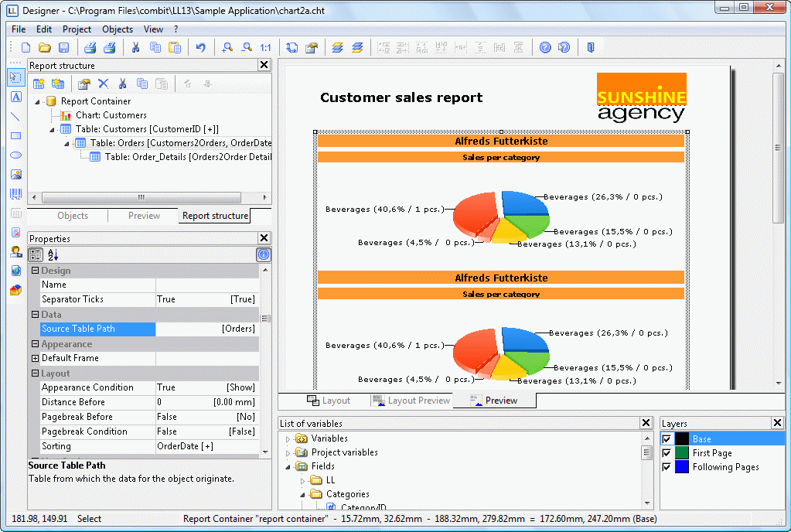Viewport: 791px width, 532px height.
Task: Choose the Ellipse tool in sidebar
Action: (x=15, y=155)
